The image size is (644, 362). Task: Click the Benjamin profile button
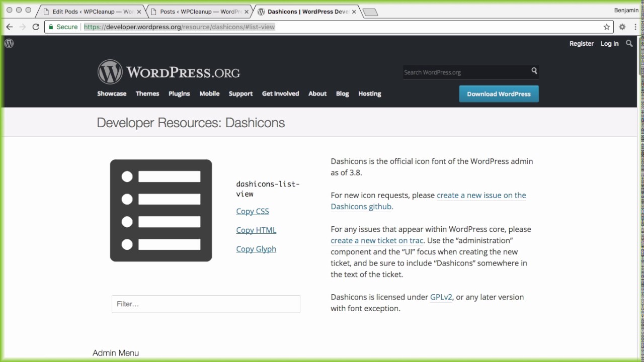[x=627, y=10]
